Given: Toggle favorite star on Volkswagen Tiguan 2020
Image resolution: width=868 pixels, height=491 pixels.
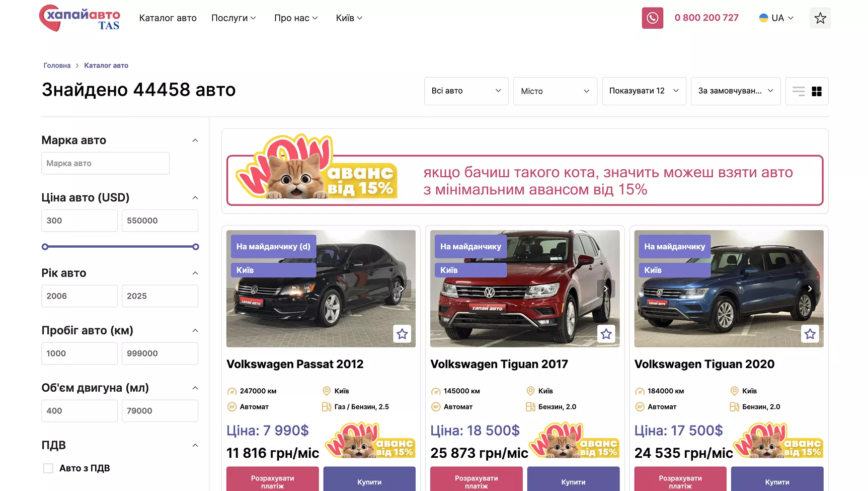Looking at the screenshot, I should [x=810, y=333].
